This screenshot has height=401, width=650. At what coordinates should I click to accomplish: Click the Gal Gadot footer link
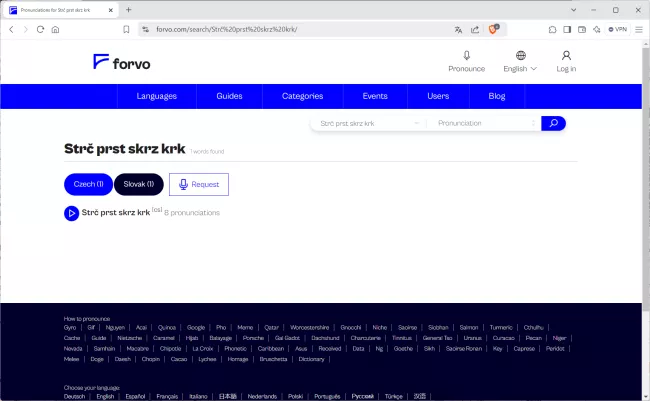click(x=287, y=338)
